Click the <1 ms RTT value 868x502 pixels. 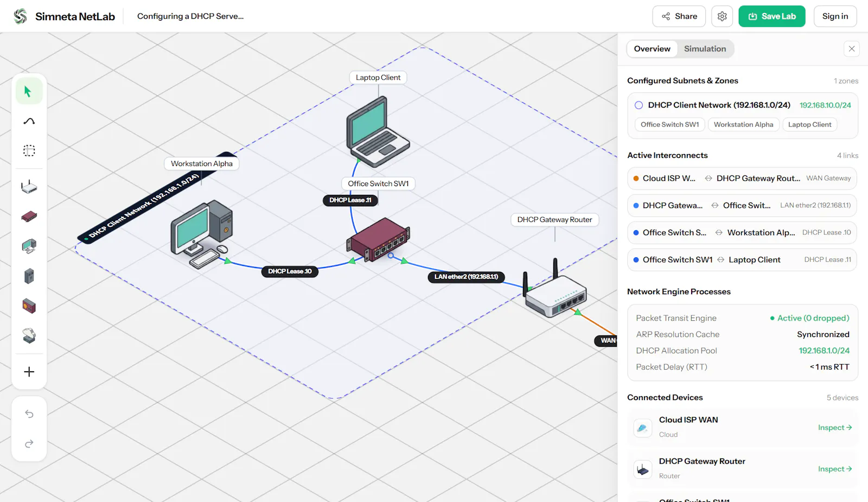click(x=829, y=367)
